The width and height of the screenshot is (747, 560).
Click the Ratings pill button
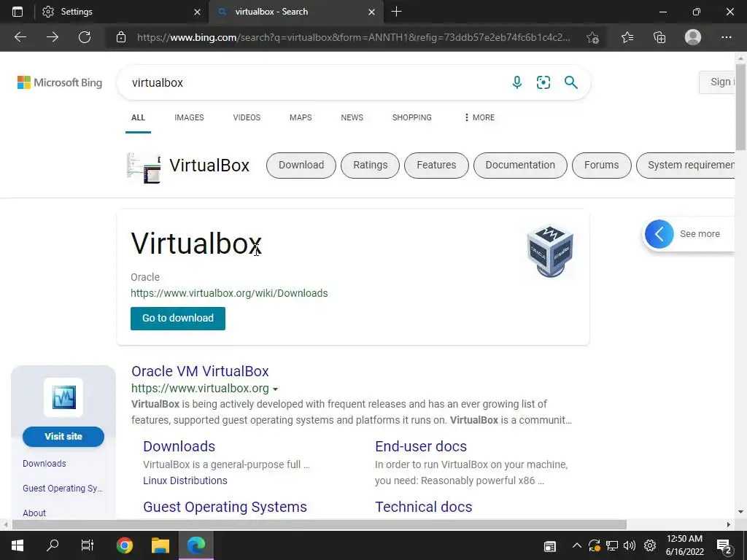pos(370,166)
